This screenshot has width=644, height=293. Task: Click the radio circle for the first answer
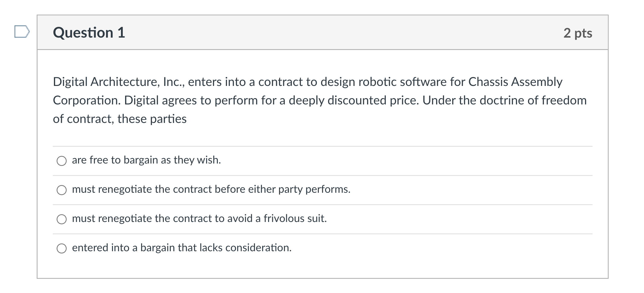pos(61,161)
